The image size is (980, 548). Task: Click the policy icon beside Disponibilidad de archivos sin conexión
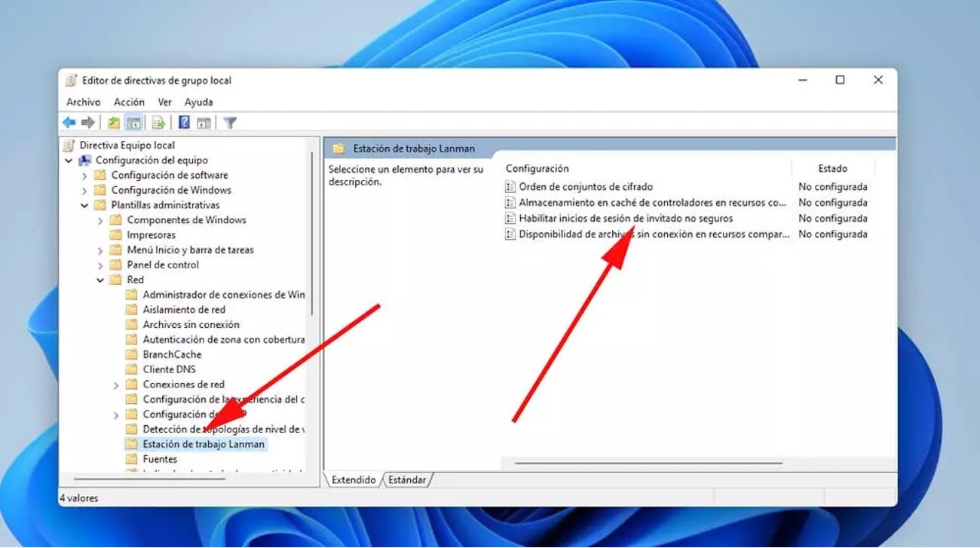coord(510,234)
